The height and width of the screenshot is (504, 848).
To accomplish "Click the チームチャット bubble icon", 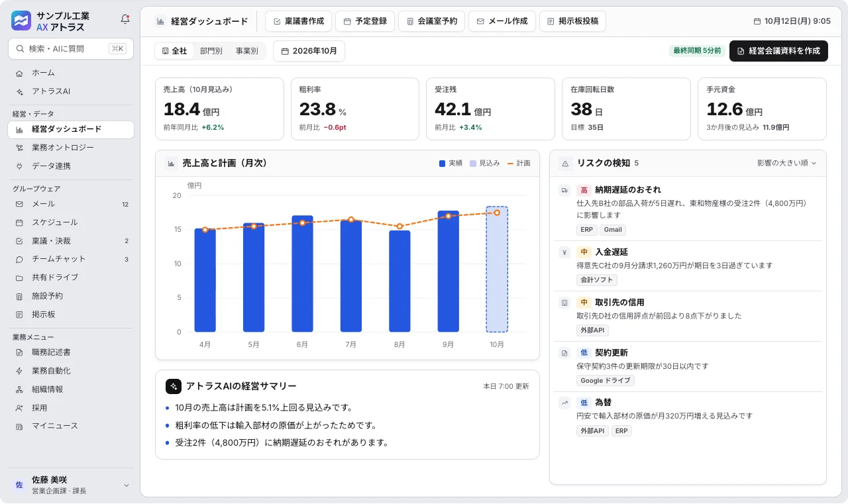I will (19, 259).
